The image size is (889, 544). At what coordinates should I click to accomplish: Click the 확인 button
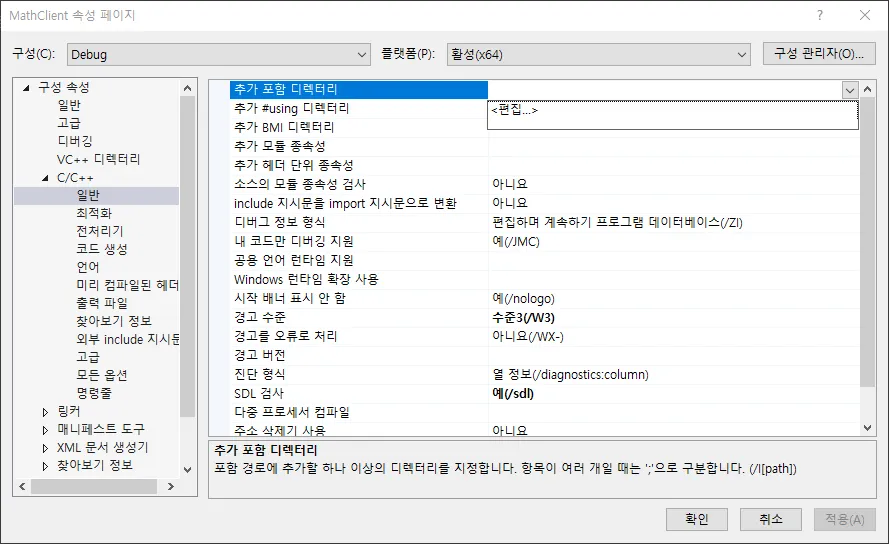(696, 519)
